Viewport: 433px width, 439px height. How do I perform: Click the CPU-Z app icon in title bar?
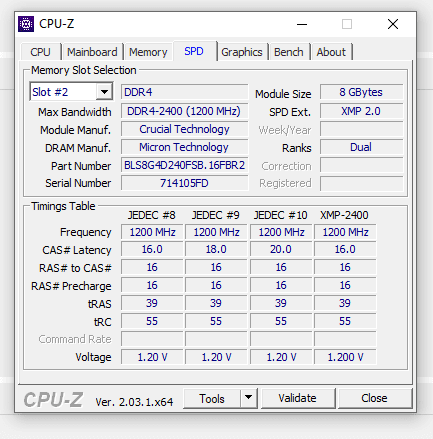pos(26,24)
